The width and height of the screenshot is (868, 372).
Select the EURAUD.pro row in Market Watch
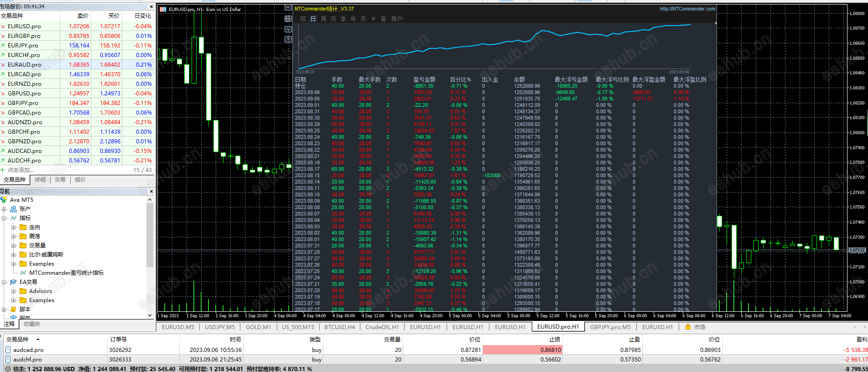coord(78,64)
